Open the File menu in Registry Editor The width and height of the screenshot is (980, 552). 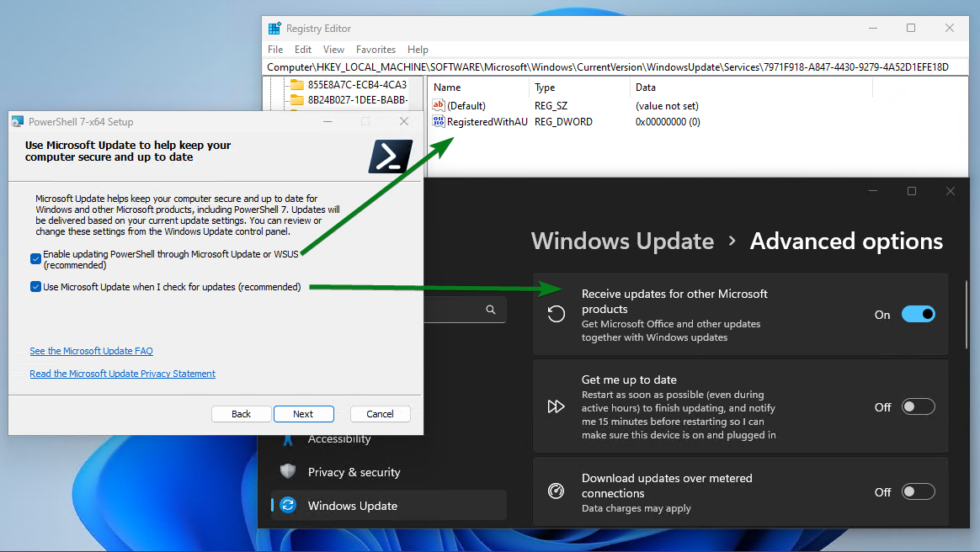[275, 50]
